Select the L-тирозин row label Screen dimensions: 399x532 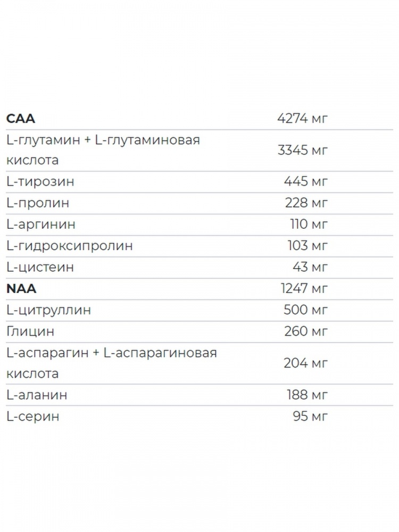tap(40, 182)
